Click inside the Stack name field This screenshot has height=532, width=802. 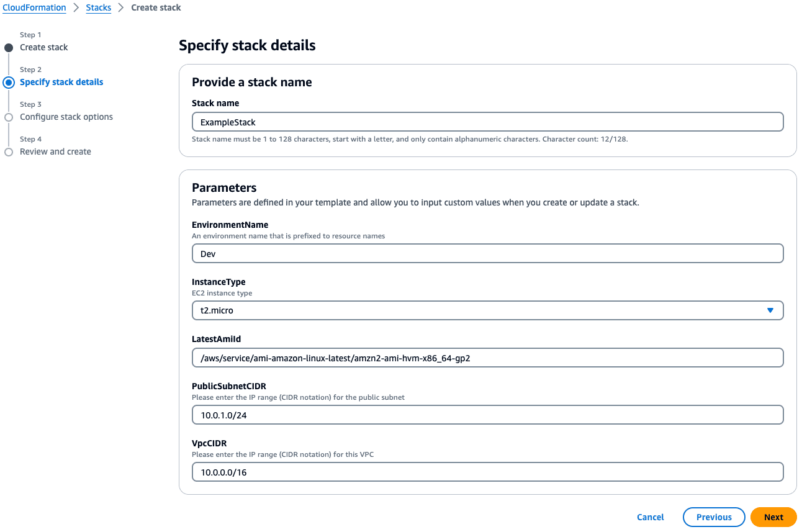coord(487,122)
